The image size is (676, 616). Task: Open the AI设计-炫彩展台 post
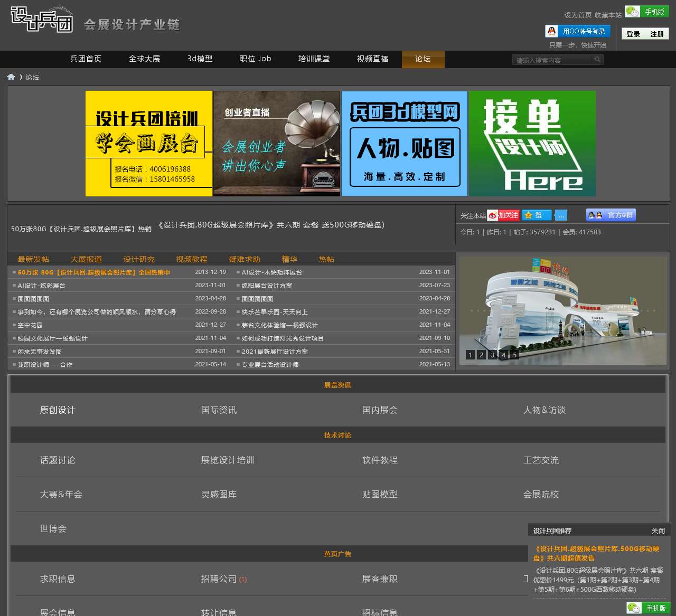pyautogui.click(x=42, y=286)
